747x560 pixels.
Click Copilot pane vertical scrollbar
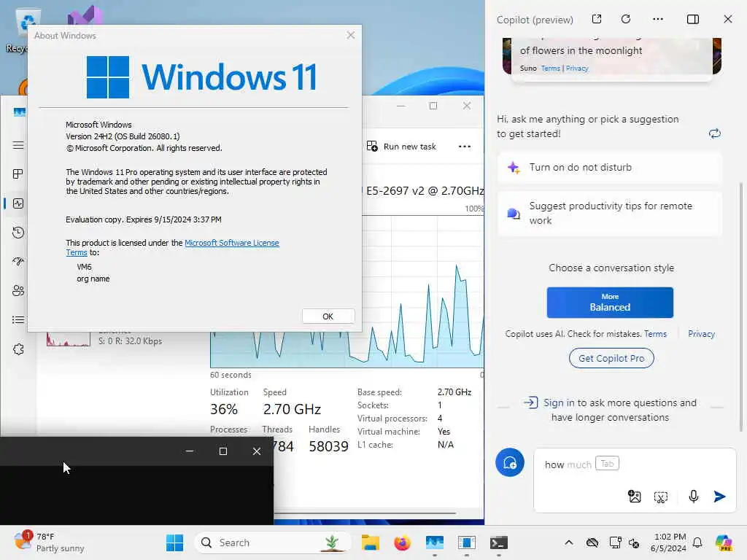(x=741, y=306)
